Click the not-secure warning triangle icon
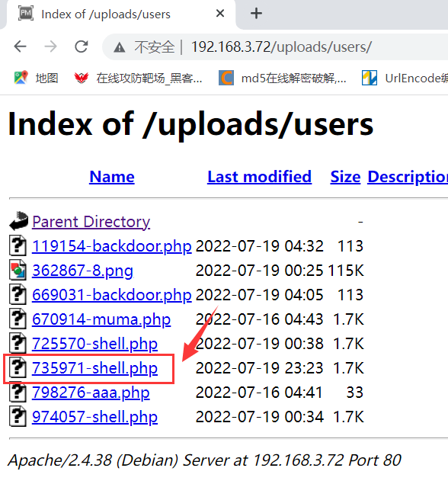The image size is (448, 484). [119, 47]
